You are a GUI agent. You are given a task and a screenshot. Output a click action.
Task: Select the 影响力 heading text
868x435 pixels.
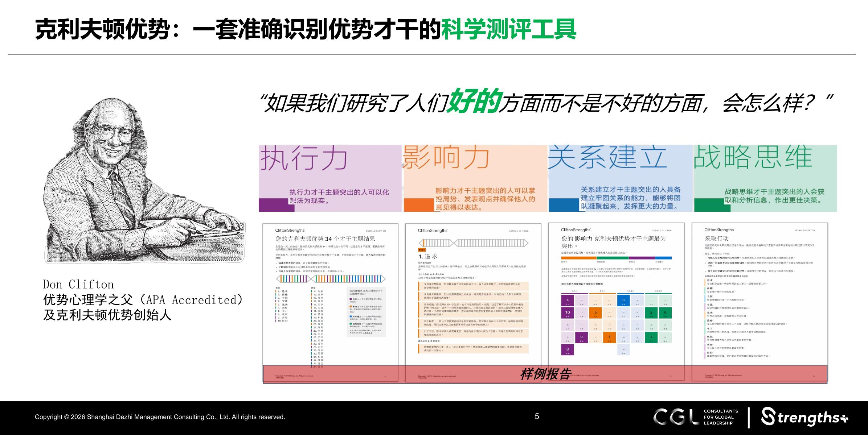[x=446, y=157]
